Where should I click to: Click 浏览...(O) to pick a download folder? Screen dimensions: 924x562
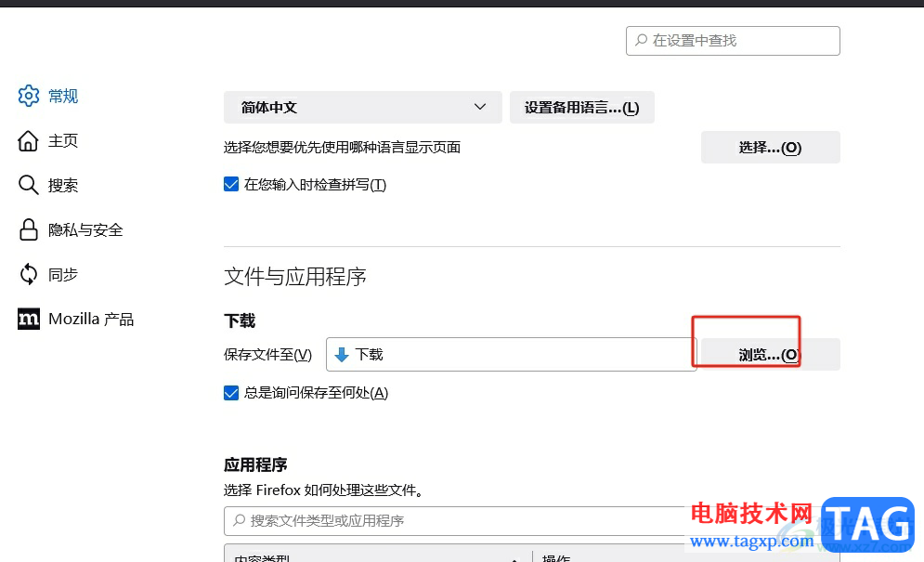coord(769,354)
